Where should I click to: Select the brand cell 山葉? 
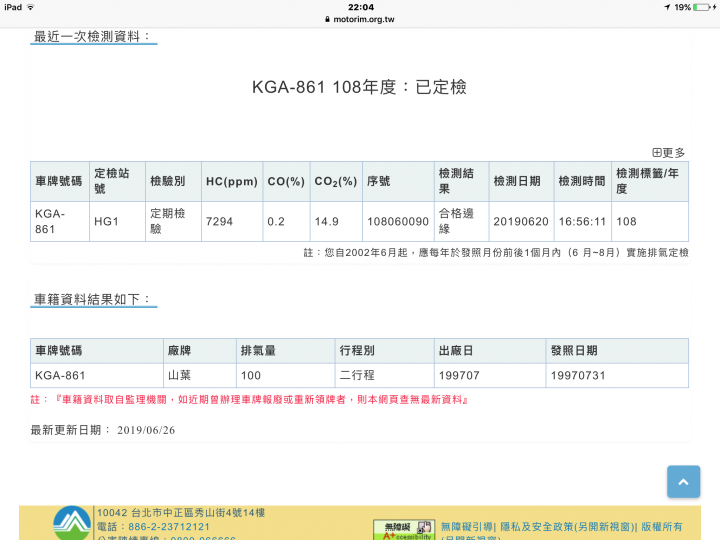[x=200, y=376]
